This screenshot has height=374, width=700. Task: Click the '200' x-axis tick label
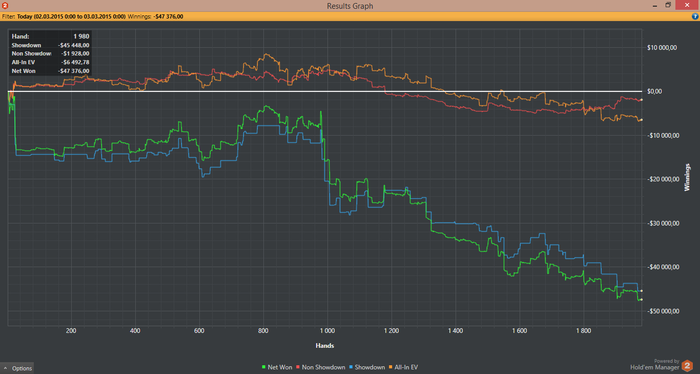point(71,331)
